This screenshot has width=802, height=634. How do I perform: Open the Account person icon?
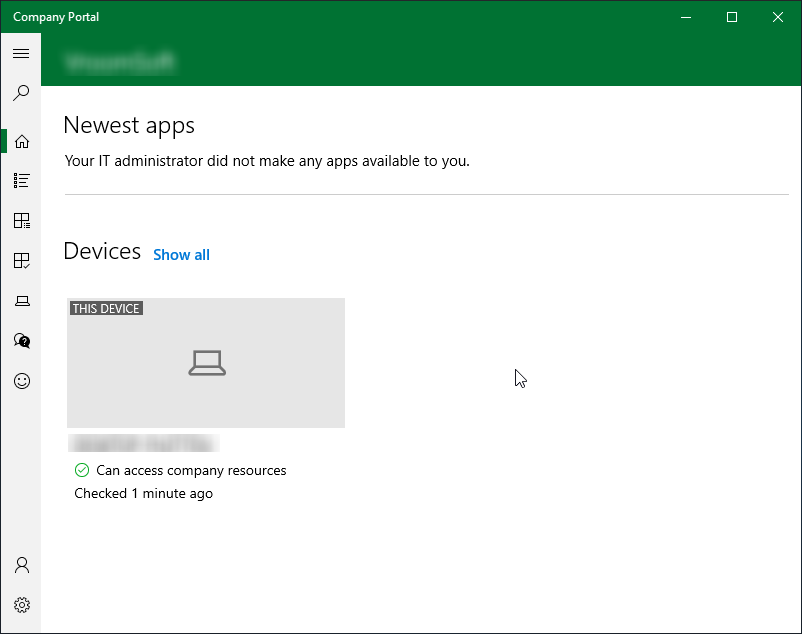pos(21,565)
